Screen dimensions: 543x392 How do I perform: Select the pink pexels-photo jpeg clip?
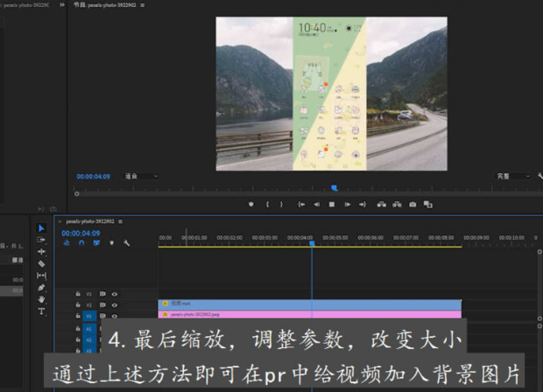[309, 314]
